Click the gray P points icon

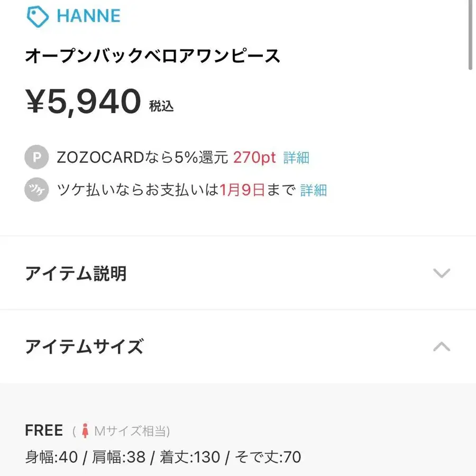pyautogui.click(x=36, y=157)
